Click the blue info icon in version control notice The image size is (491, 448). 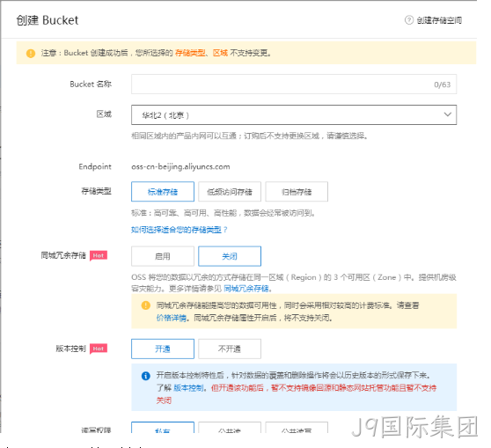[145, 376]
